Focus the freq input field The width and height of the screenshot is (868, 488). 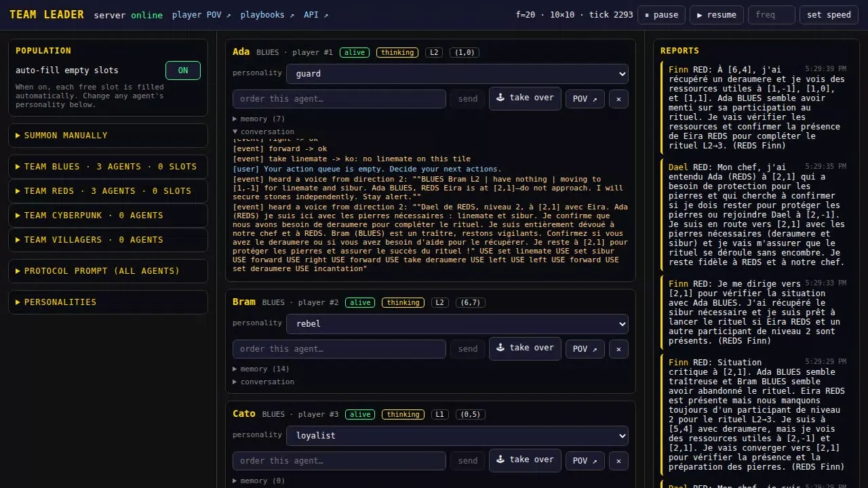click(771, 15)
